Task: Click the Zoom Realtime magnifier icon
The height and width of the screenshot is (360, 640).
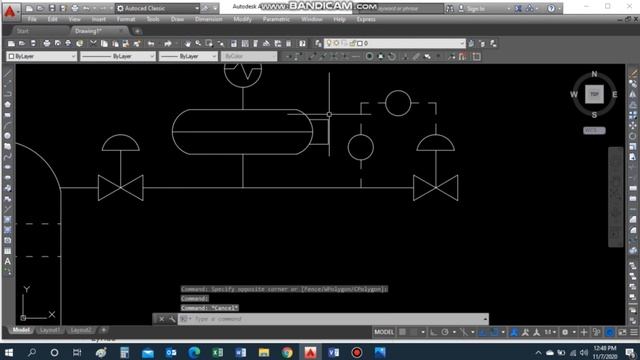Action: coord(198,43)
